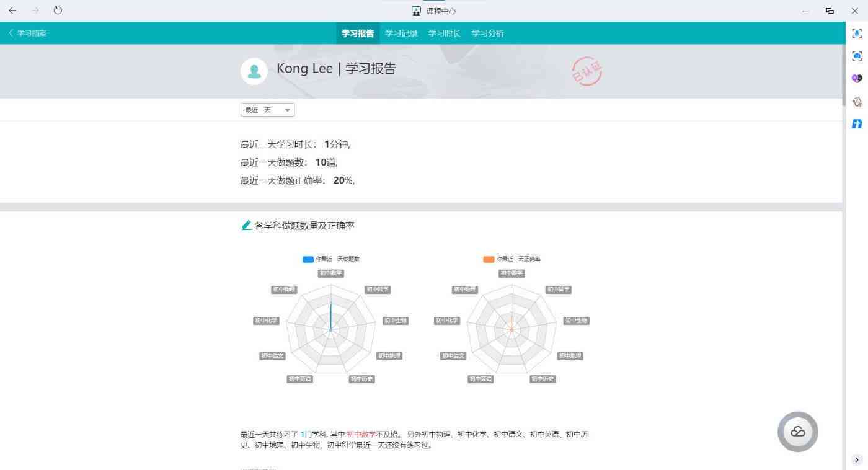
Task: Minimize the 课程中心 window
Action: [x=805, y=11]
